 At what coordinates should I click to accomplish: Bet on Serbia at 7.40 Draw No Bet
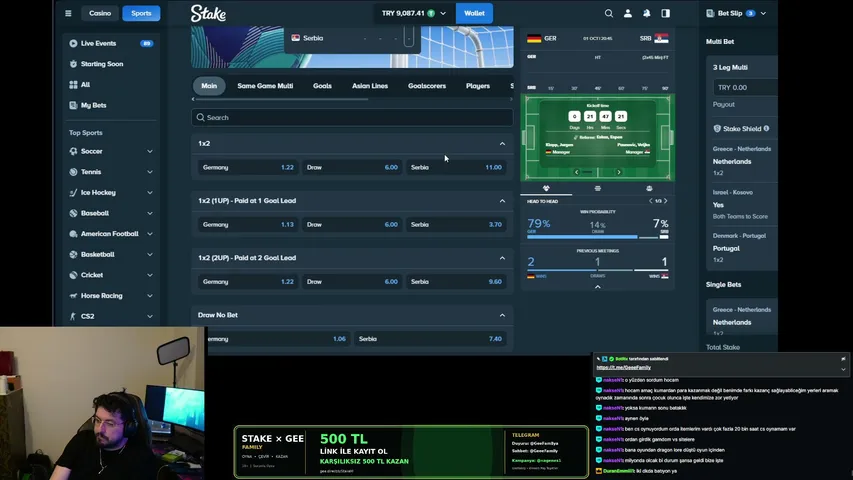430,339
